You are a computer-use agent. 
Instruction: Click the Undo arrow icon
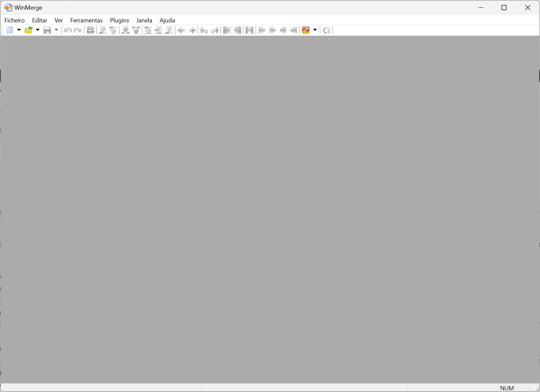[68, 30]
